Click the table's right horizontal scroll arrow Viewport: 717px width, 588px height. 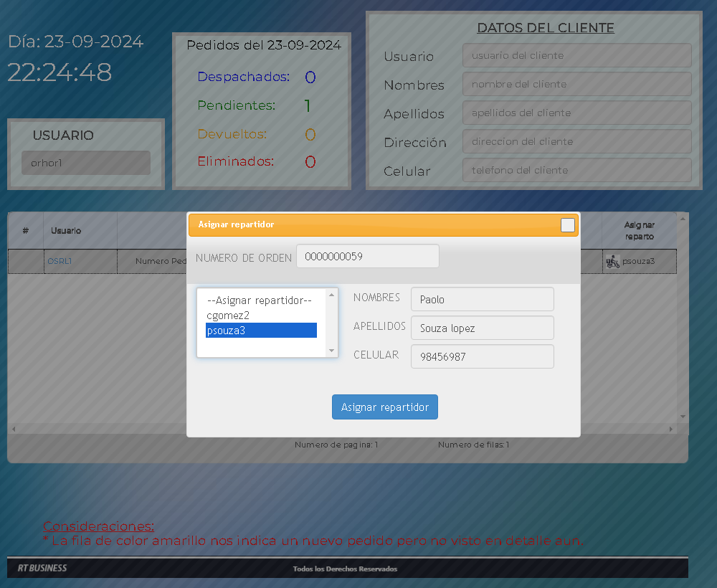[671, 429]
